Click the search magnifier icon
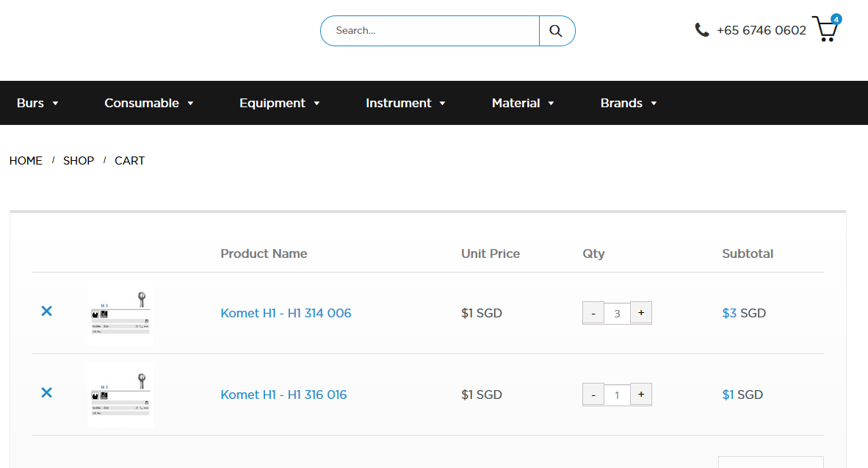Image resolution: width=868 pixels, height=468 pixels. [x=556, y=30]
